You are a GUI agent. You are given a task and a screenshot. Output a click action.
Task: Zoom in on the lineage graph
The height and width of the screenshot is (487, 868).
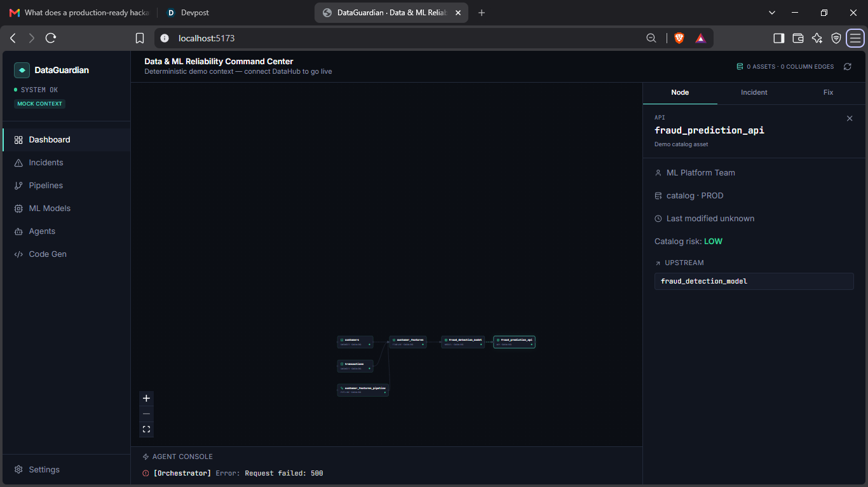tap(146, 399)
